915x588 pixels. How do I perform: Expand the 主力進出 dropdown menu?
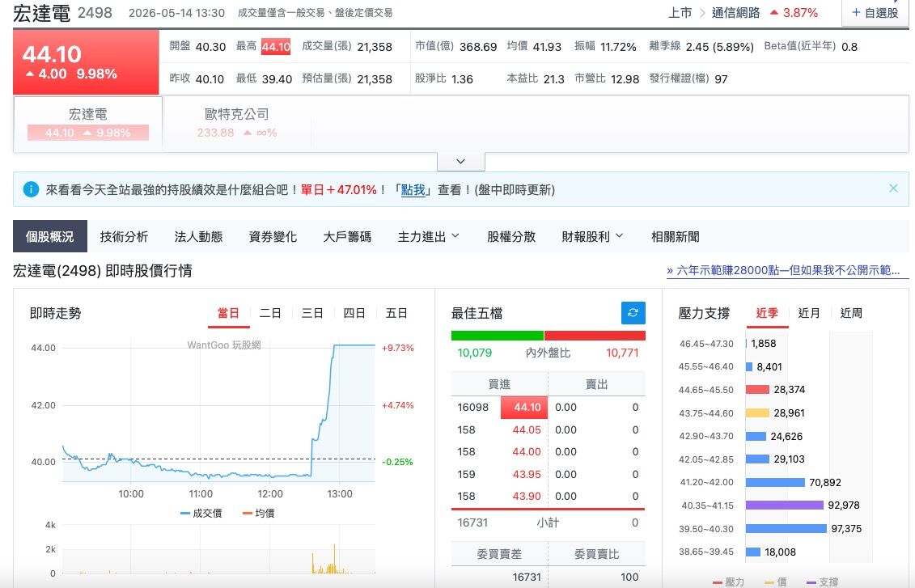click(x=428, y=236)
